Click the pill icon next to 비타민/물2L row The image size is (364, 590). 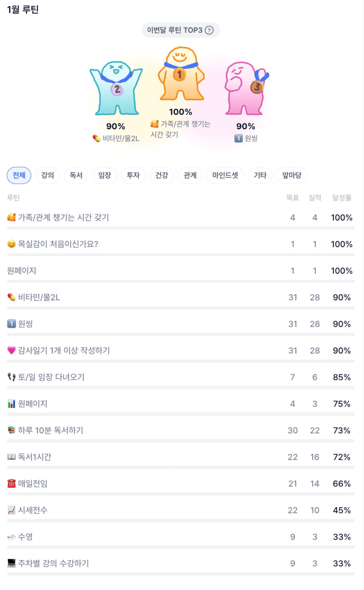(x=12, y=297)
